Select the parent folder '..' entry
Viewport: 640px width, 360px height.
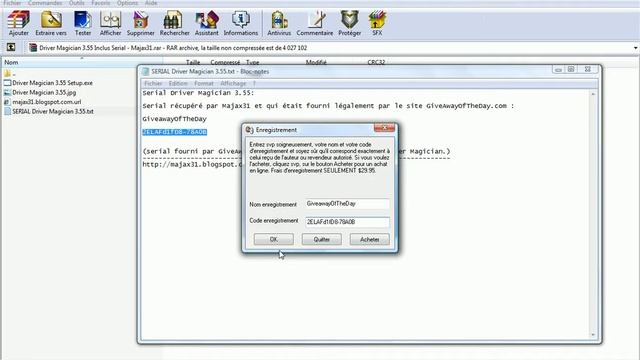(x=9, y=74)
